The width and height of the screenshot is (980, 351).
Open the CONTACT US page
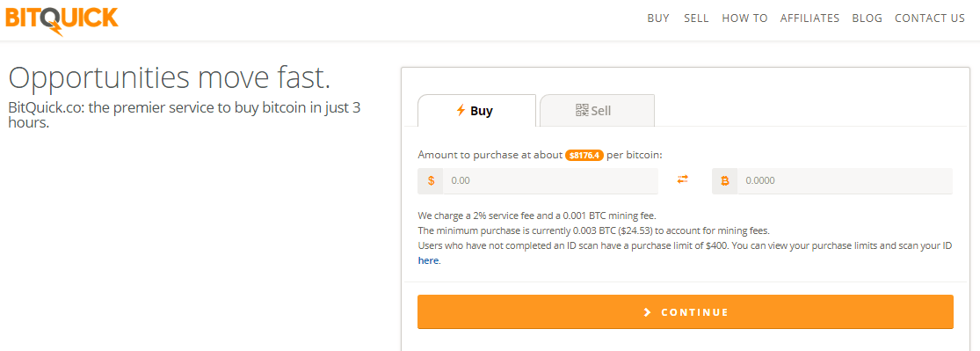point(929,18)
